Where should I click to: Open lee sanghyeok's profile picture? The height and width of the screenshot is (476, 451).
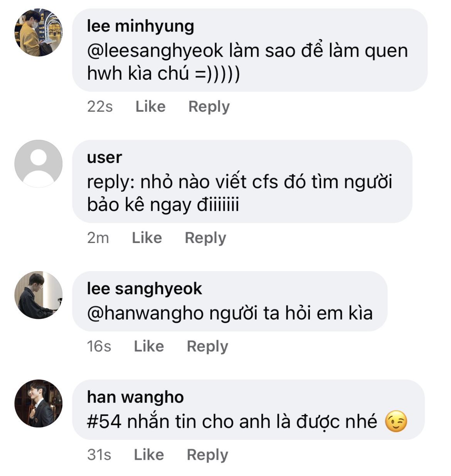click(38, 295)
